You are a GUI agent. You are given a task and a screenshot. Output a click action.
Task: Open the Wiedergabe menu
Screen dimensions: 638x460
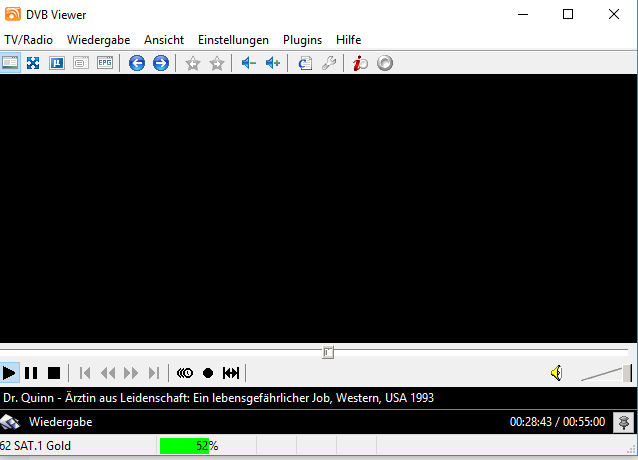point(99,39)
